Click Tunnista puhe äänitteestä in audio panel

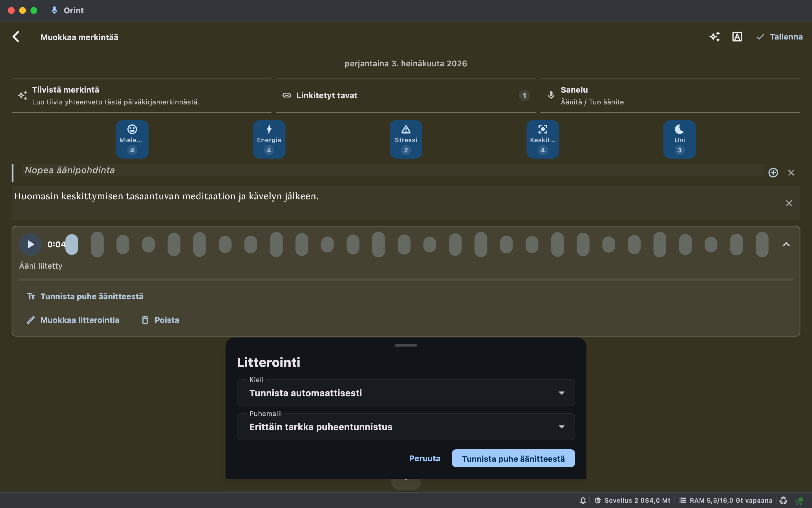85,296
